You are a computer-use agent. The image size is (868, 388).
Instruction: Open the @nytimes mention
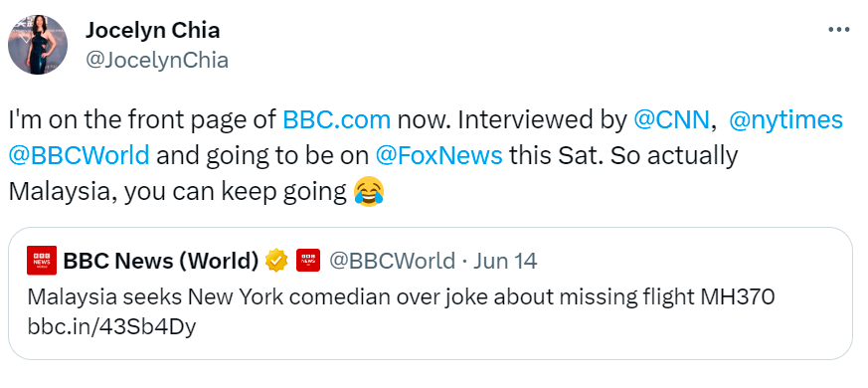click(786, 119)
